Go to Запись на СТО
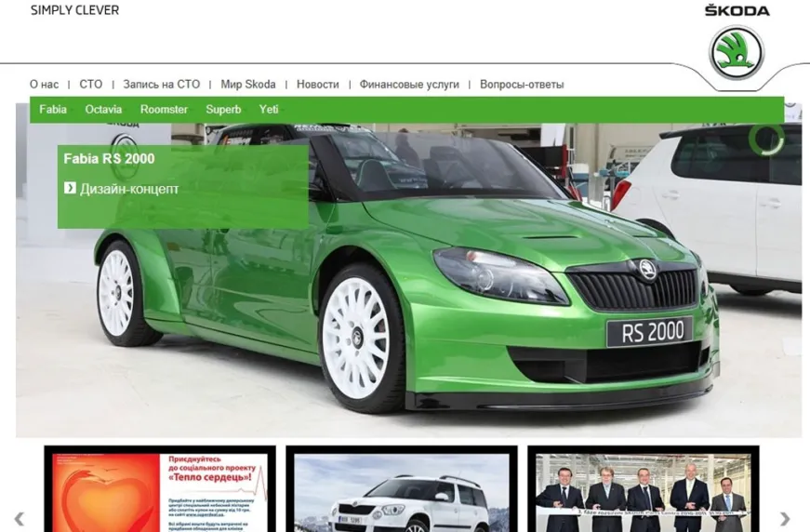This screenshot has width=810, height=532. pos(161,85)
